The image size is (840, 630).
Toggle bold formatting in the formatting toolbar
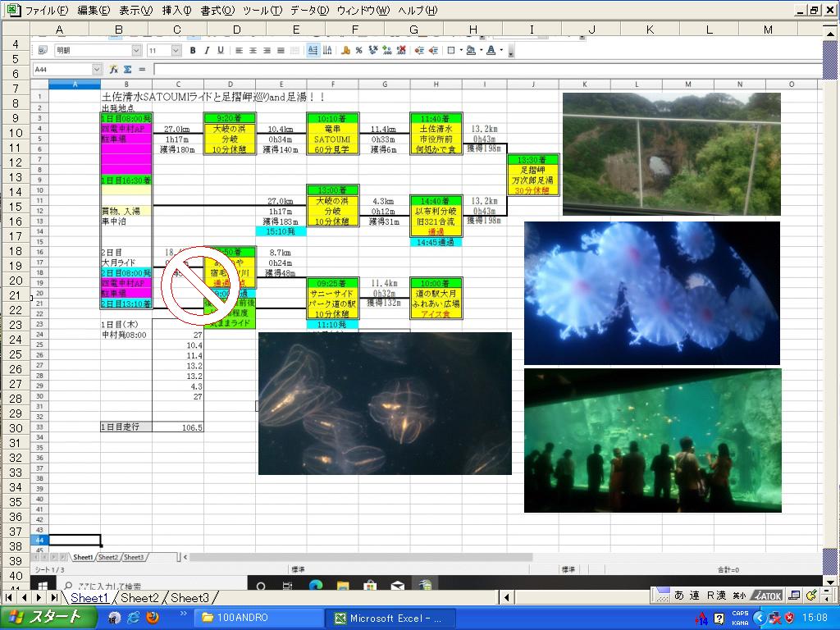coord(193,51)
